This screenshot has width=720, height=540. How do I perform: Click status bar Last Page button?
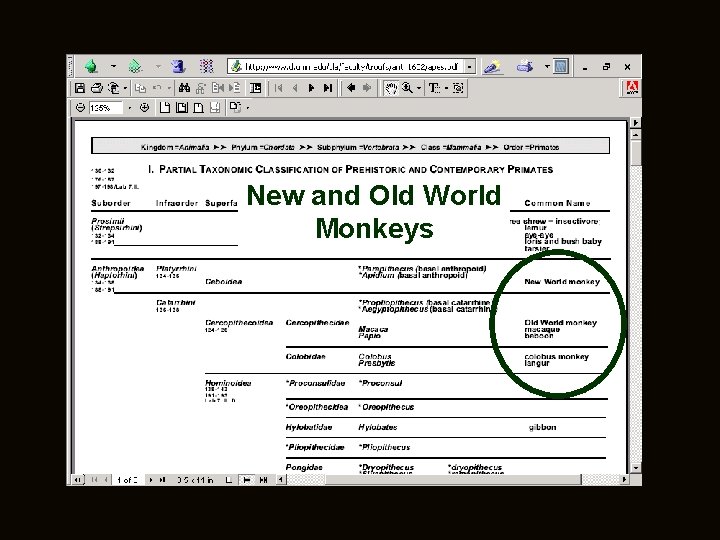pyautogui.click(x=162, y=480)
